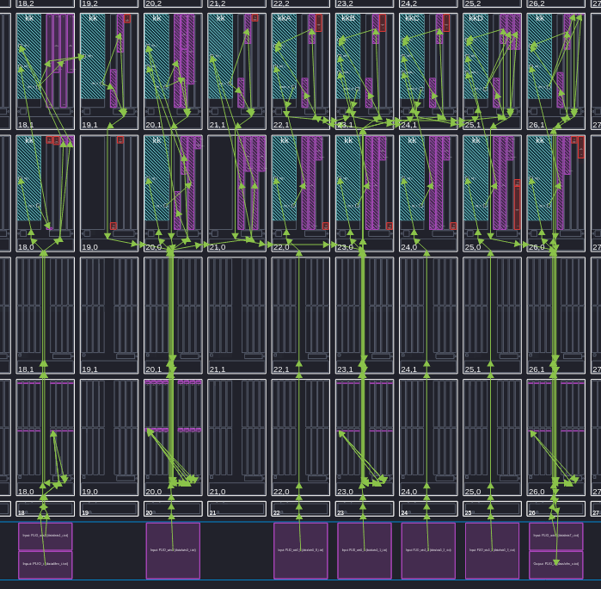Select the PLIO block below column 24
This screenshot has width=601, height=589.
tap(428, 550)
